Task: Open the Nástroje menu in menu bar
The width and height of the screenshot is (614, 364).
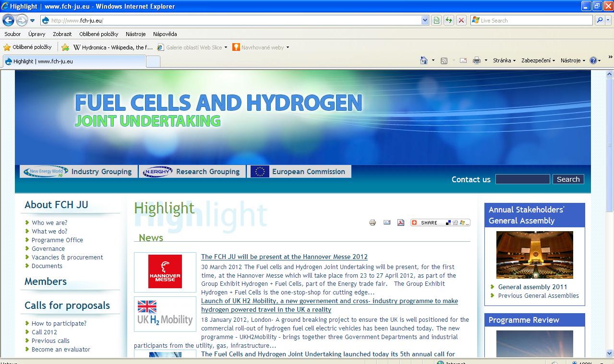Action: [x=135, y=34]
